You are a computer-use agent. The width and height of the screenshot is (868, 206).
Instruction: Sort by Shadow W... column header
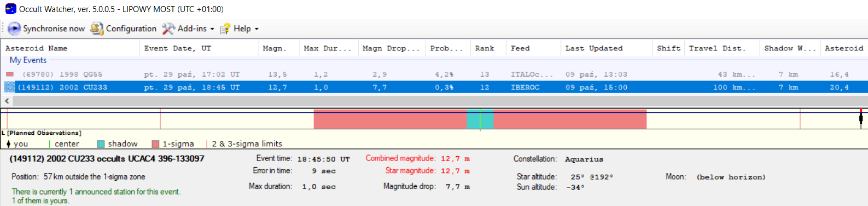(790, 48)
